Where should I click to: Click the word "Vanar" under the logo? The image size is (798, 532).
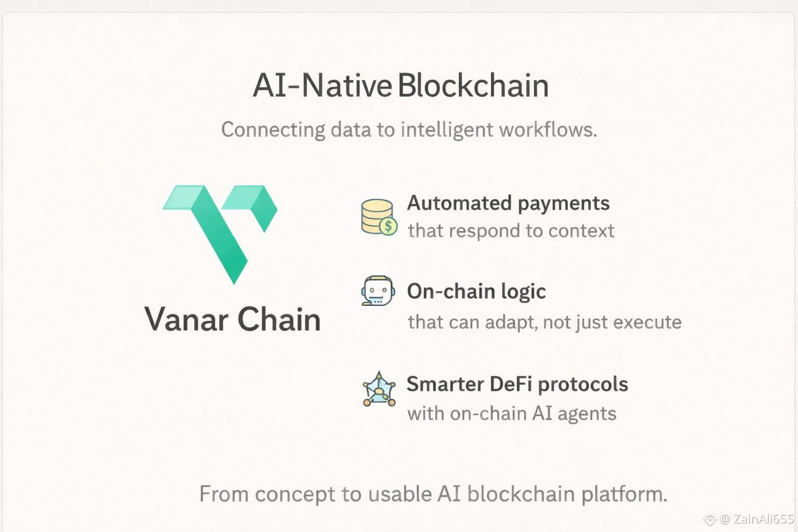pyautogui.click(x=187, y=319)
